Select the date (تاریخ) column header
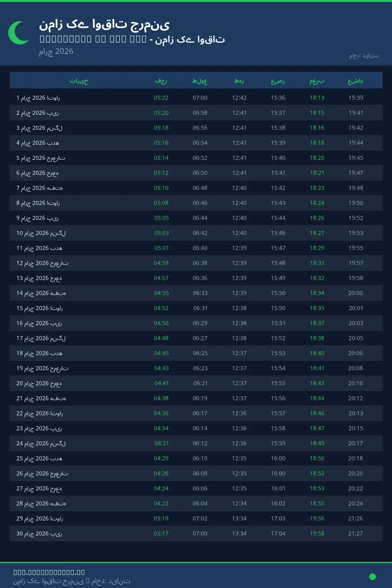 click(79, 81)
